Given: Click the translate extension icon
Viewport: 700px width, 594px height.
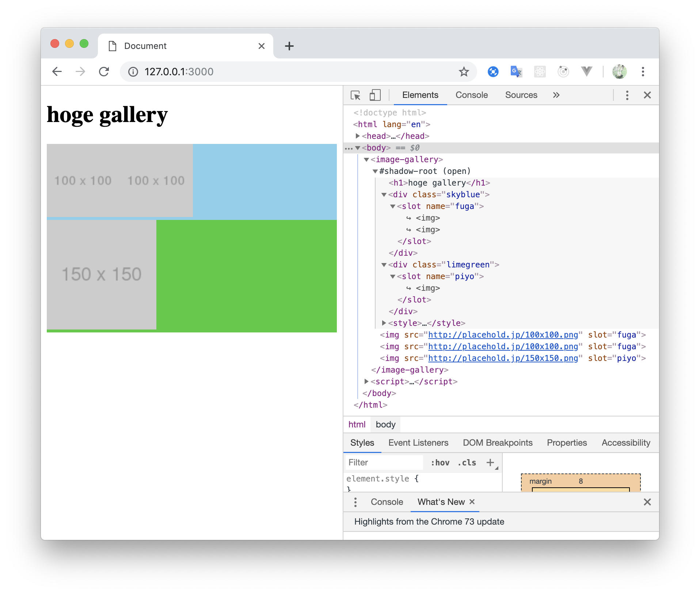Looking at the screenshot, I should point(516,72).
